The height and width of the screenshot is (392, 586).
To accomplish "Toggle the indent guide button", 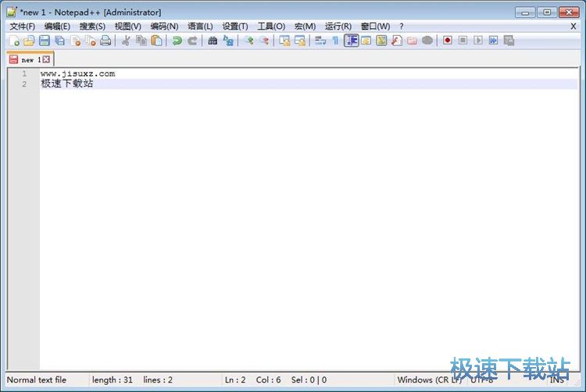I will coord(351,41).
